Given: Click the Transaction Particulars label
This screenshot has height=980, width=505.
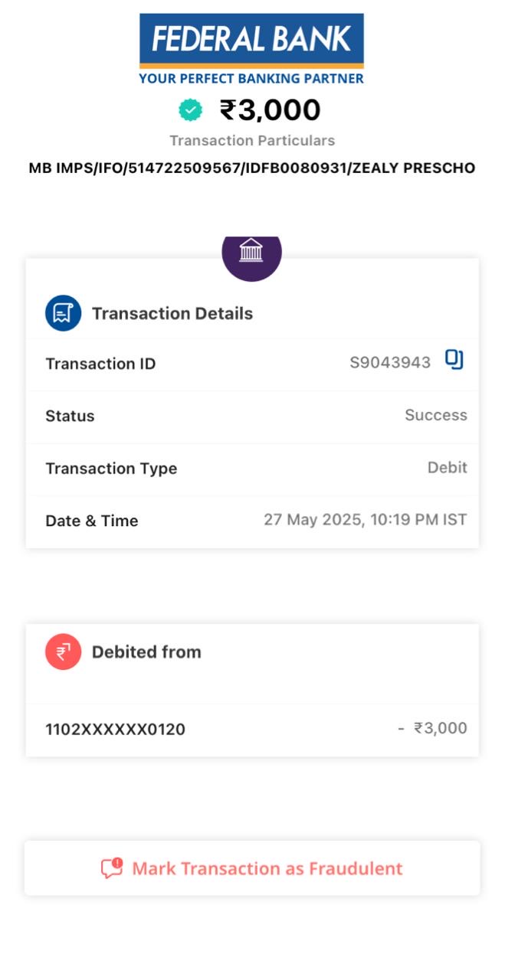Looking at the screenshot, I should pos(251,141).
